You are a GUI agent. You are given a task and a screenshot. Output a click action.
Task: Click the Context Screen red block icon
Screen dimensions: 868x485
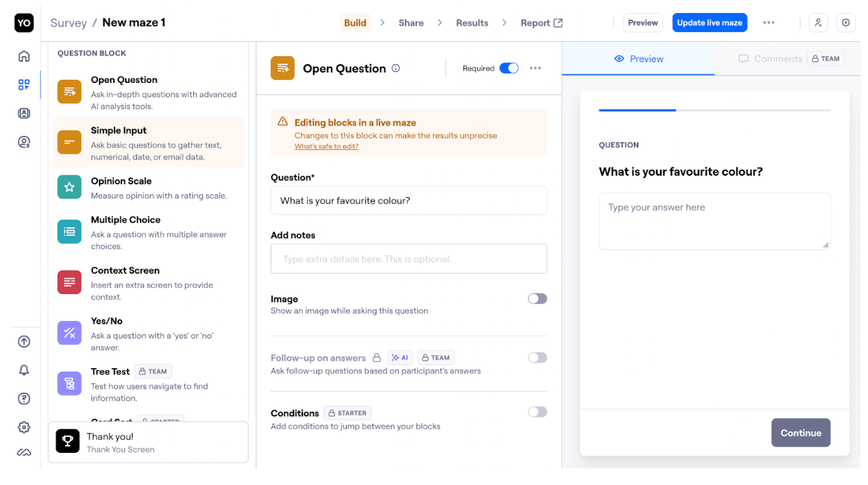pos(69,282)
